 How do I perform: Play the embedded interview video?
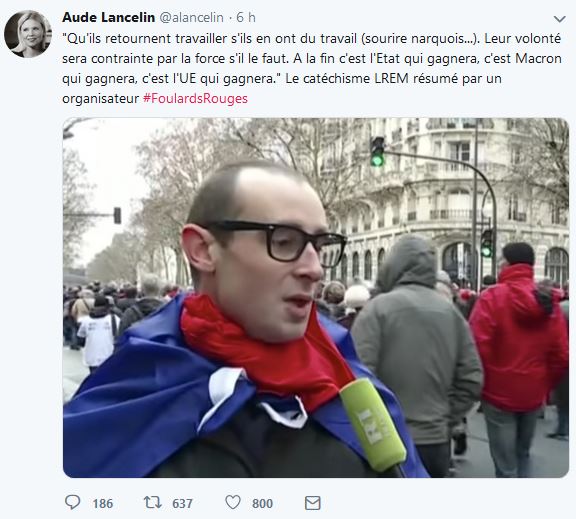316,298
